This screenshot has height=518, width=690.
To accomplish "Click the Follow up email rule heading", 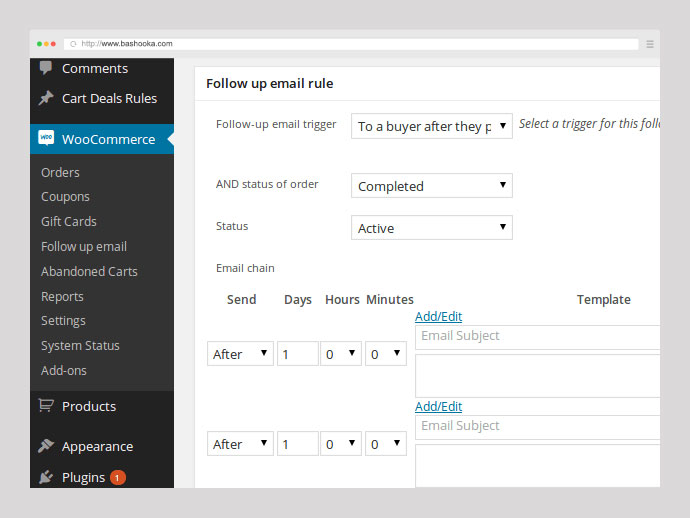I will (270, 84).
